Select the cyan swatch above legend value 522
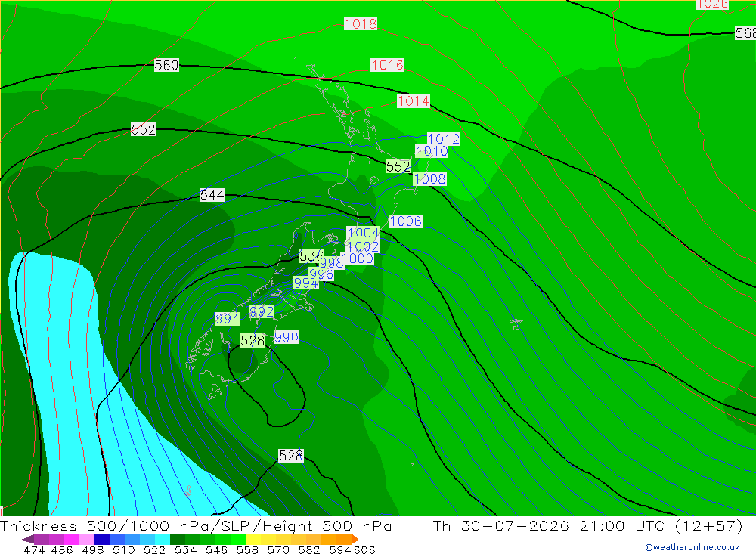Screen dimensions: 756x554 click(x=163, y=539)
